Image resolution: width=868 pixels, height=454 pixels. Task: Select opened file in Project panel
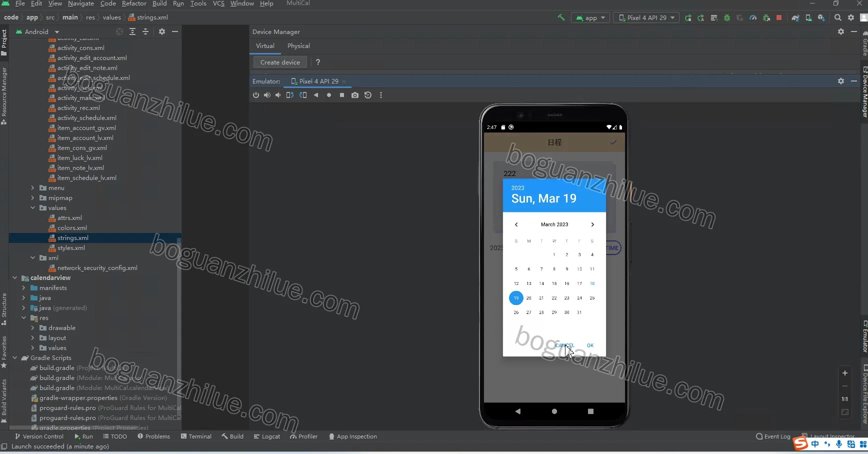119,31
